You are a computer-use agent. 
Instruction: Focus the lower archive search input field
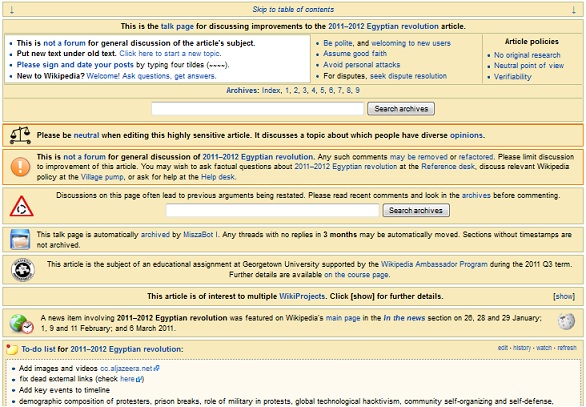(x=272, y=210)
